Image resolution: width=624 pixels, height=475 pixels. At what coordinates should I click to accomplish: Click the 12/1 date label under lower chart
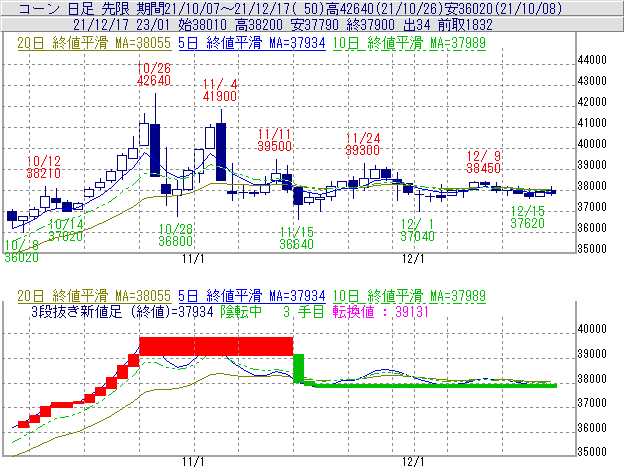413,462
